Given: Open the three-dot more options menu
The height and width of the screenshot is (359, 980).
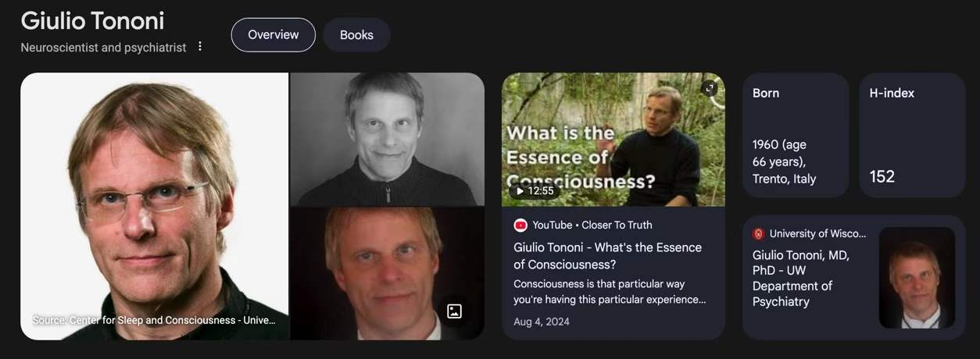Looking at the screenshot, I should [200, 47].
